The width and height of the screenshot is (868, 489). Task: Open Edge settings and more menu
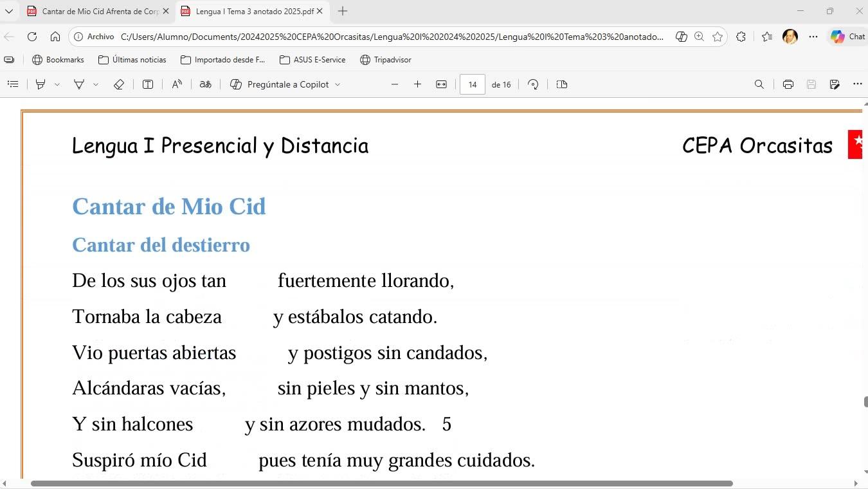click(813, 37)
